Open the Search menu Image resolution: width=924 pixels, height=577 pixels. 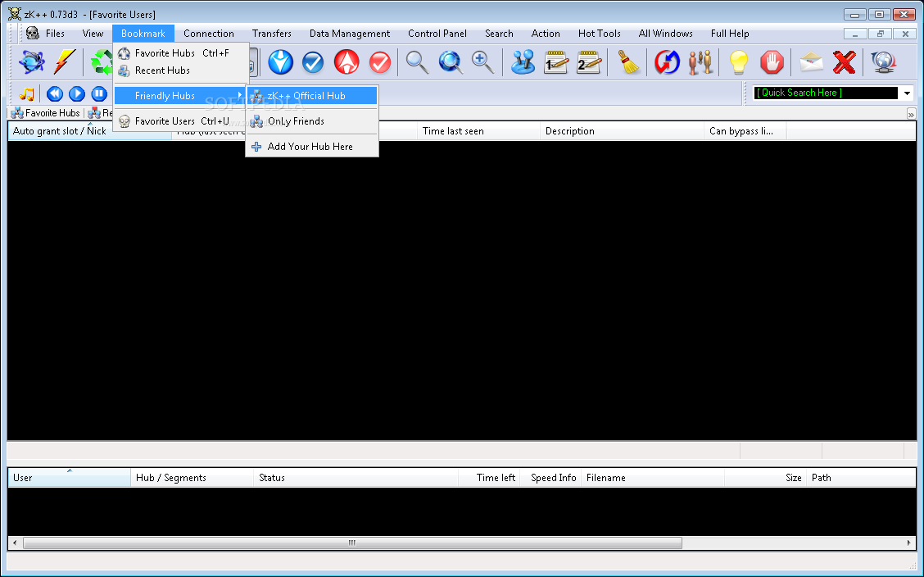pos(499,34)
